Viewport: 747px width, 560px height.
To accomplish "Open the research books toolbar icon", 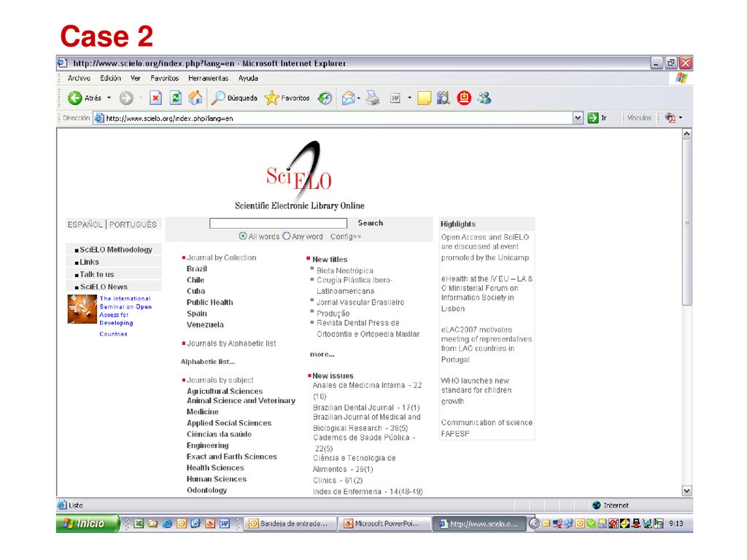I will [x=444, y=98].
